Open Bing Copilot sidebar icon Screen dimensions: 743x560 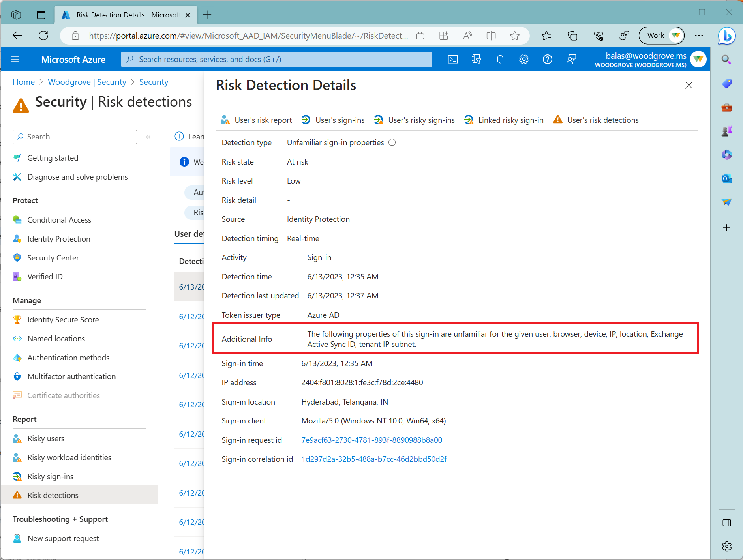tap(727, 36)
